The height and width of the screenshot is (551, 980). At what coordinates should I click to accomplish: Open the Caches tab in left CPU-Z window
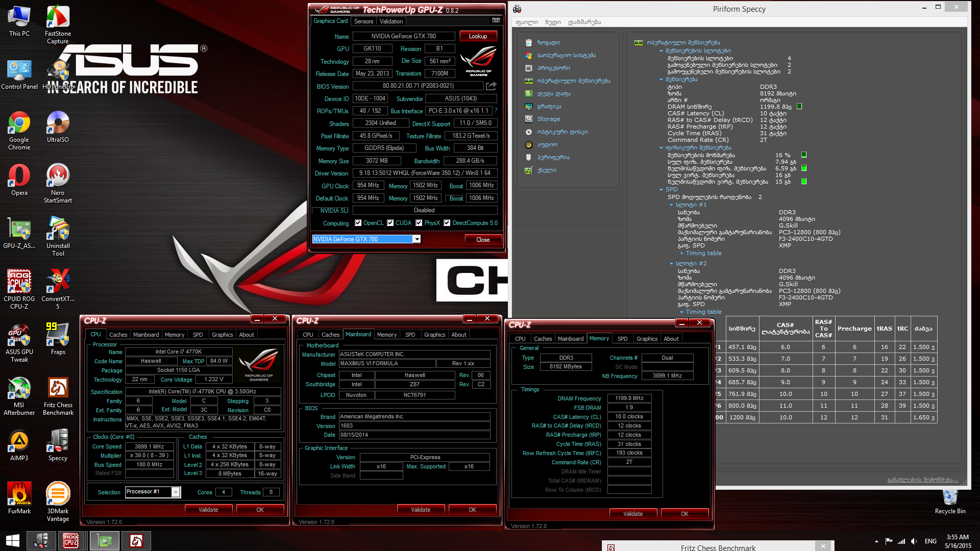(x=118, y=335)
